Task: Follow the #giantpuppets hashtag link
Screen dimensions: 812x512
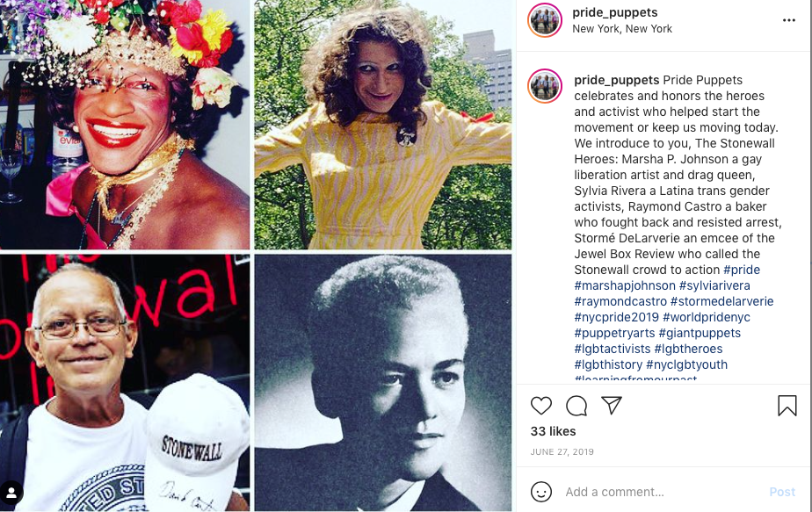Action: coord(700,333)
